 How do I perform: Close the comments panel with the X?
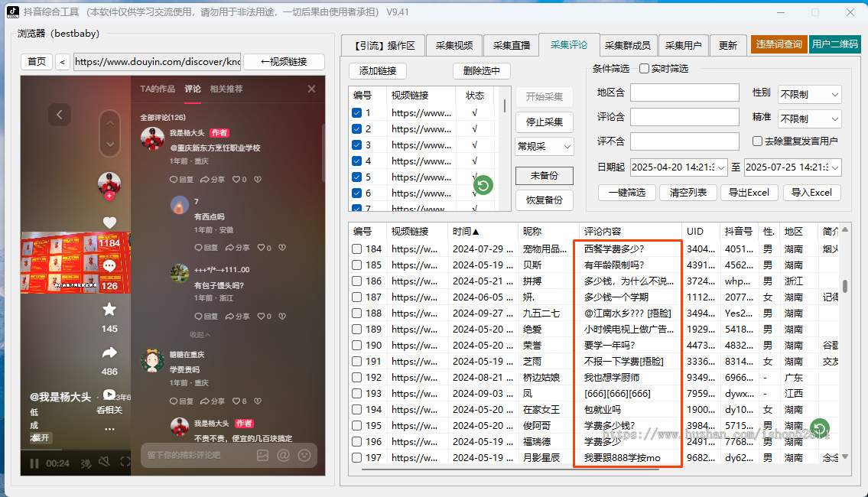point(312,89)
